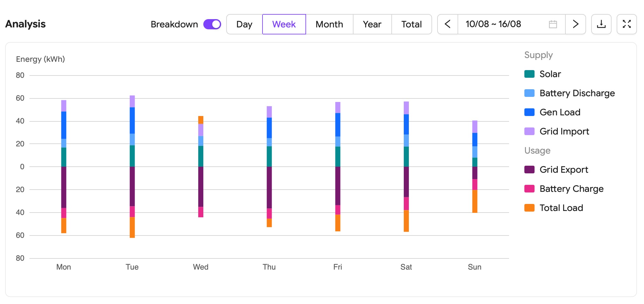This screenshot has height=304, width=644.
Task: Switch to the Day view tab
Action: (x=244, y=24)
